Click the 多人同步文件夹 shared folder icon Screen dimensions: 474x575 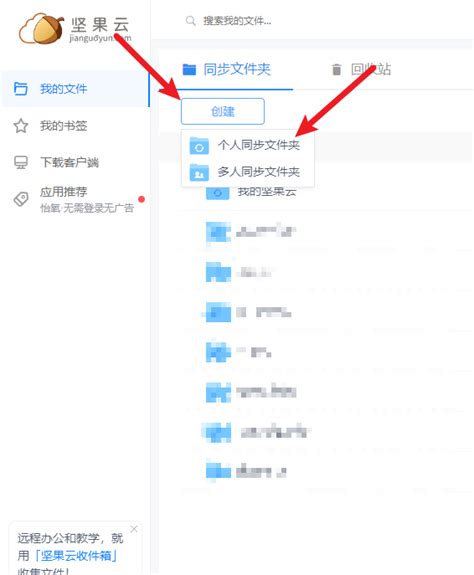[x=199, y=172]
